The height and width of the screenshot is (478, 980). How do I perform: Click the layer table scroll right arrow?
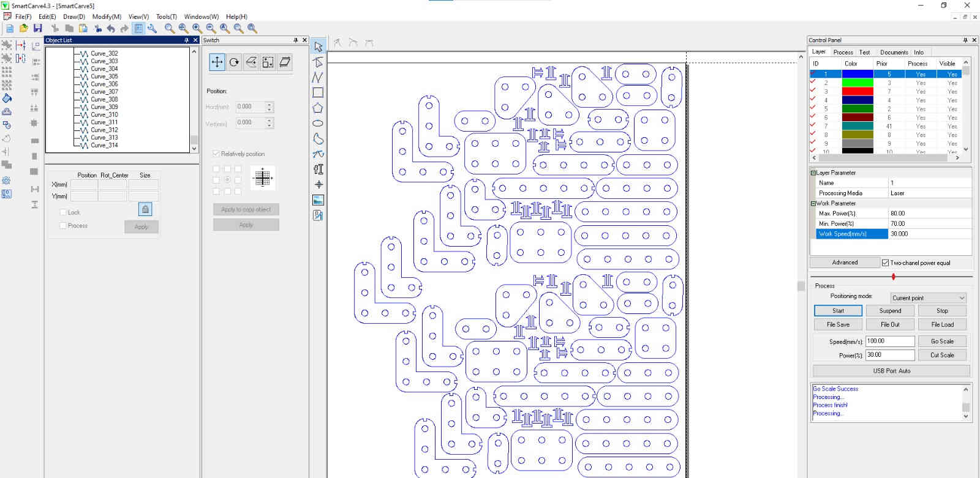click(x=957, y=157)
